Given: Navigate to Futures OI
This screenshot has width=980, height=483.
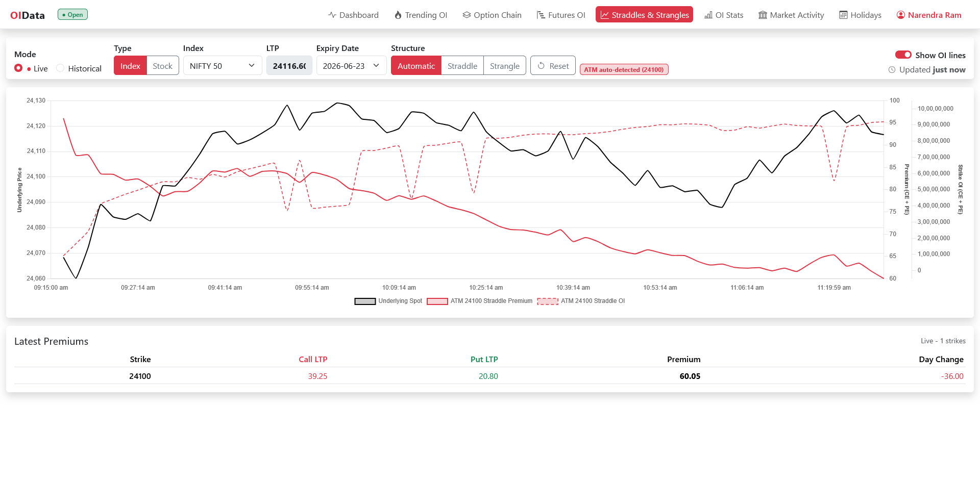Looking at the screenshot, I should (561, 15).
